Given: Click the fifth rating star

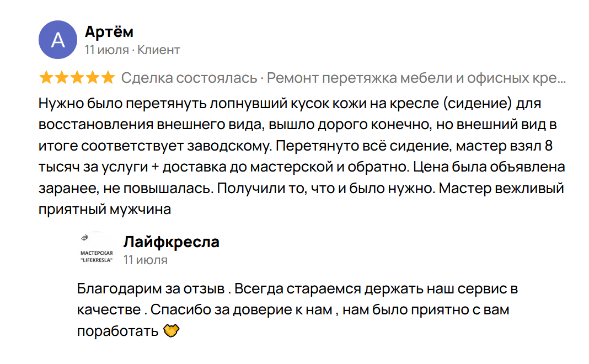Looking at the screenshot, I should click(x=108, y=78).
